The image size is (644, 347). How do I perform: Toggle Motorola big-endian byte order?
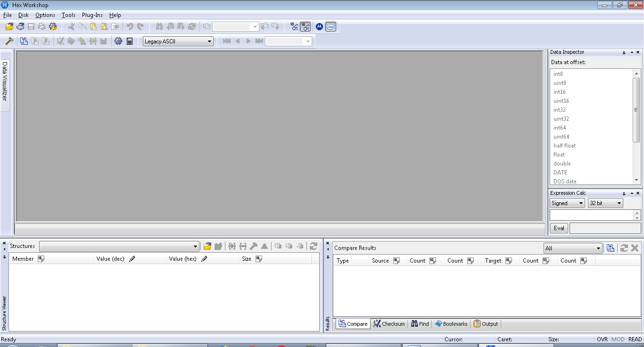coord(319,27)
